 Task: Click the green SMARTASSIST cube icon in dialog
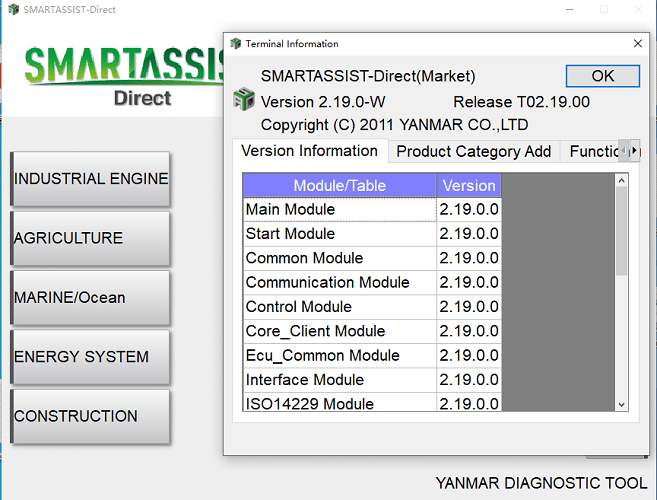[243, 100]
